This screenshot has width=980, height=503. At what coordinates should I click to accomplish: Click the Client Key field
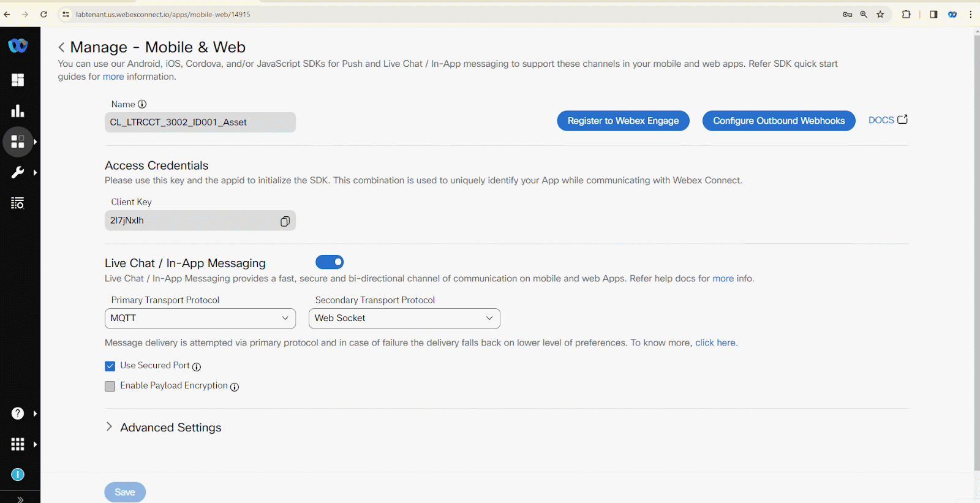coord(200,221)
